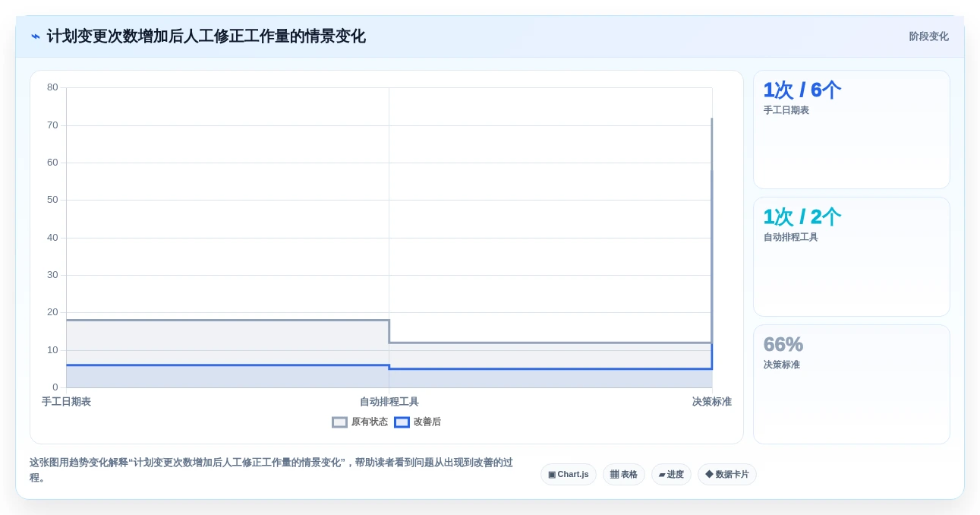The image size is (980, 515).
Task: Click the y-axis value 50
Action: (52, 200)
